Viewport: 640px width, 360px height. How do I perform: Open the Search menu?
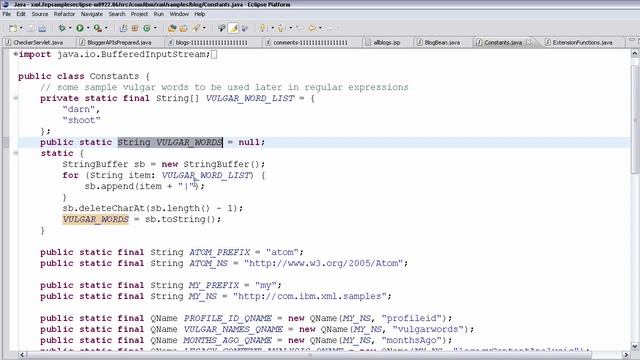click(117, 14)
